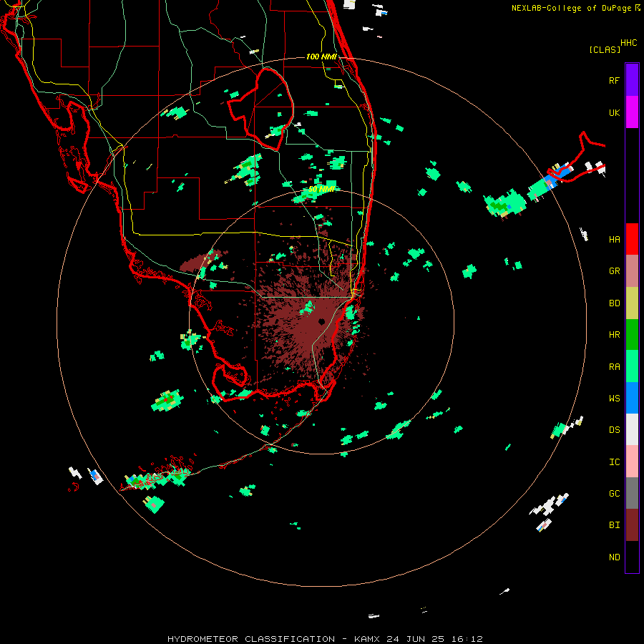Click the HA red legend swatch
The width and height of the screenshot is (644, 644).
coord(632,239)
